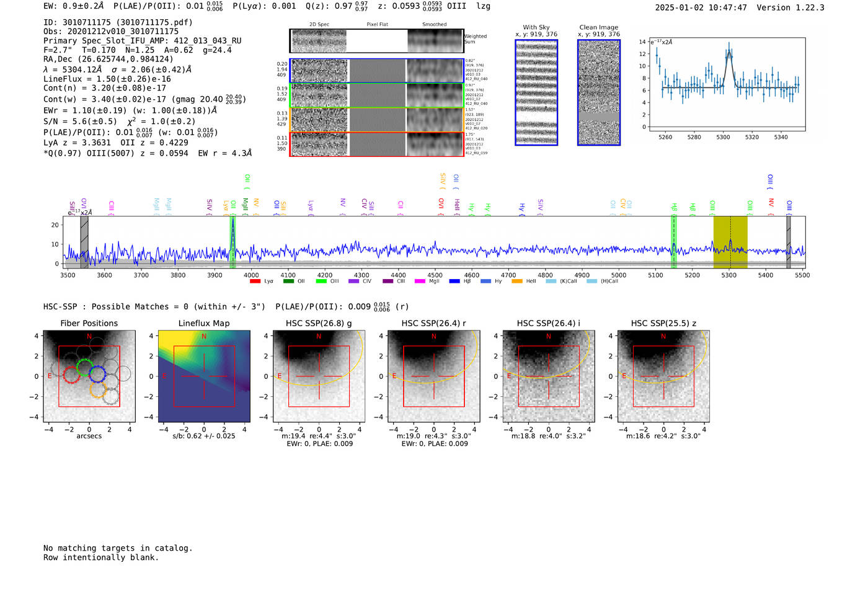Click the blue Hβ legend swatch
Image resolution: width=868 pixels, height=591 pixels.
[x=454, y=282]
